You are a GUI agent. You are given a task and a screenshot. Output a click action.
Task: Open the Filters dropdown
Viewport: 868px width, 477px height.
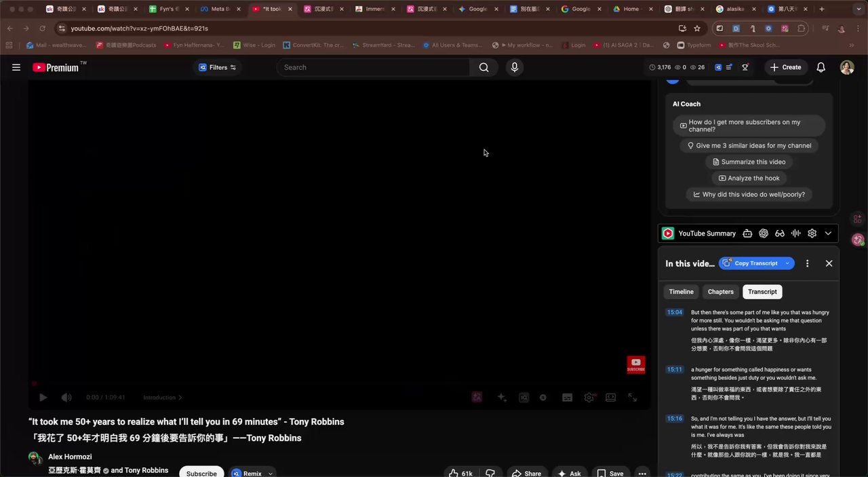217,67
